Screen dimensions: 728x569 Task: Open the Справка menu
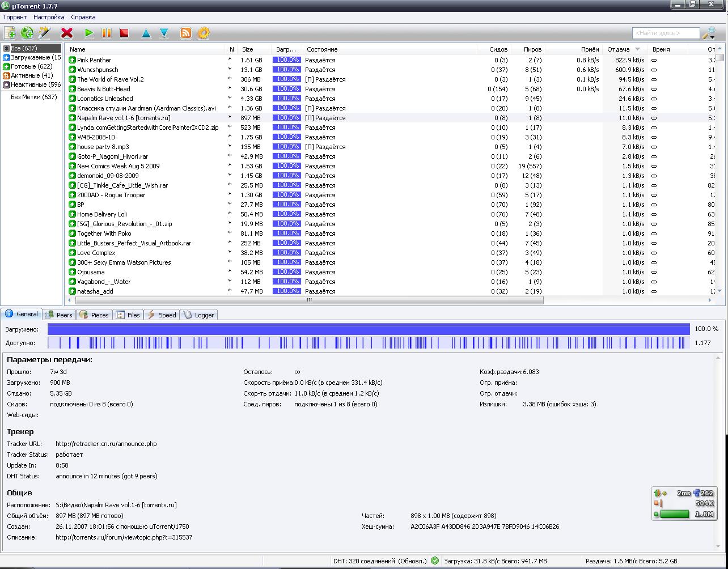tap(83, 17)
